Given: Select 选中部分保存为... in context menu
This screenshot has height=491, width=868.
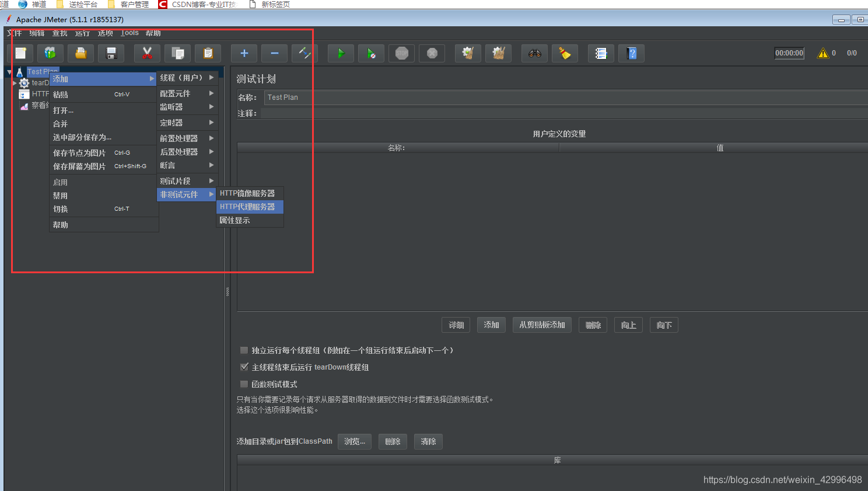Looking at the screenshot, I should pos(104,137).
